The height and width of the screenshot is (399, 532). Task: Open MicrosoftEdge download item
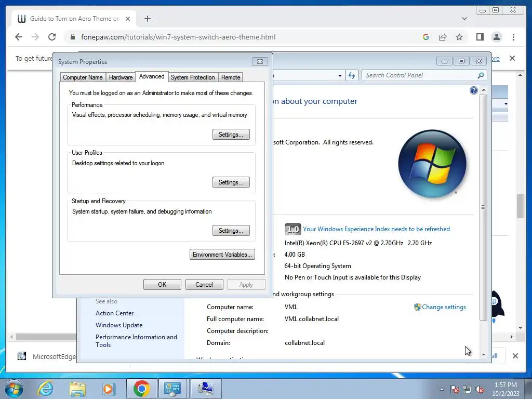tap(47, 356)
